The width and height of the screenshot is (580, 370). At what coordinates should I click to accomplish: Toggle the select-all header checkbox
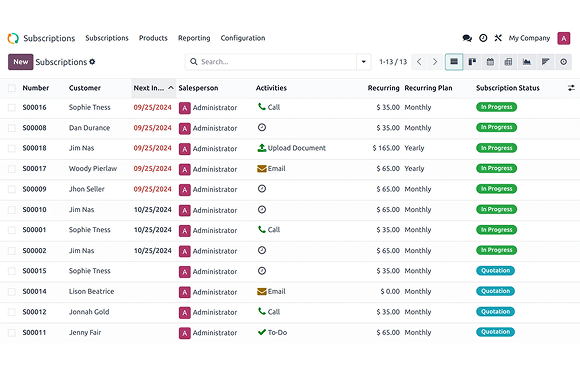[12, 88]
